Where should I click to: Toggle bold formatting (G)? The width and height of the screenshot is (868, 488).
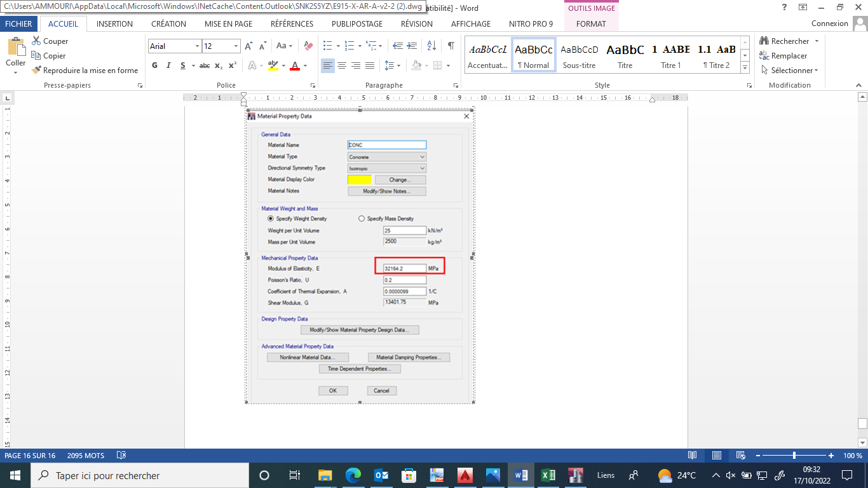point(154,65)
